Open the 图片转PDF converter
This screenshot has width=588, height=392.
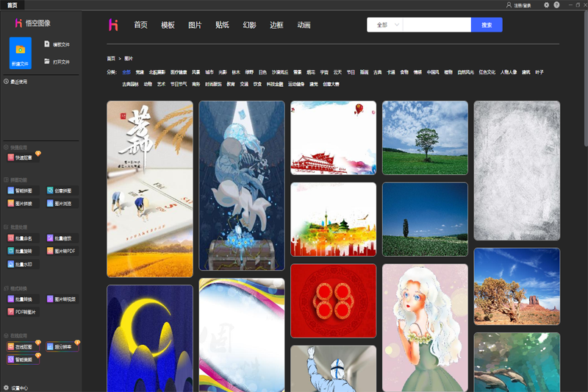coord(61,251)
